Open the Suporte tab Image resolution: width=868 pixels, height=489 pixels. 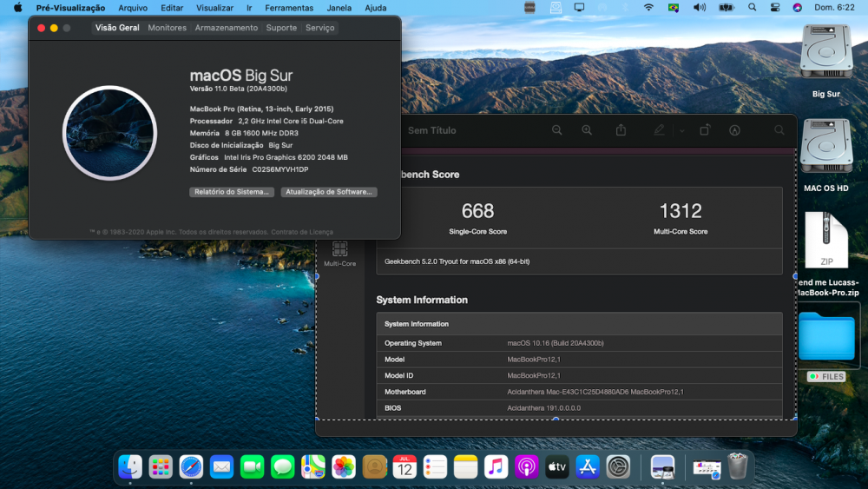[x=281, y=28]
